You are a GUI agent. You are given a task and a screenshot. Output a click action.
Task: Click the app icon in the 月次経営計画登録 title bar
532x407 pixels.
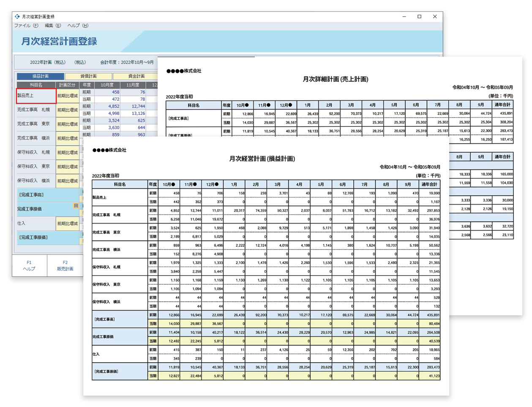tap(17, 16)
